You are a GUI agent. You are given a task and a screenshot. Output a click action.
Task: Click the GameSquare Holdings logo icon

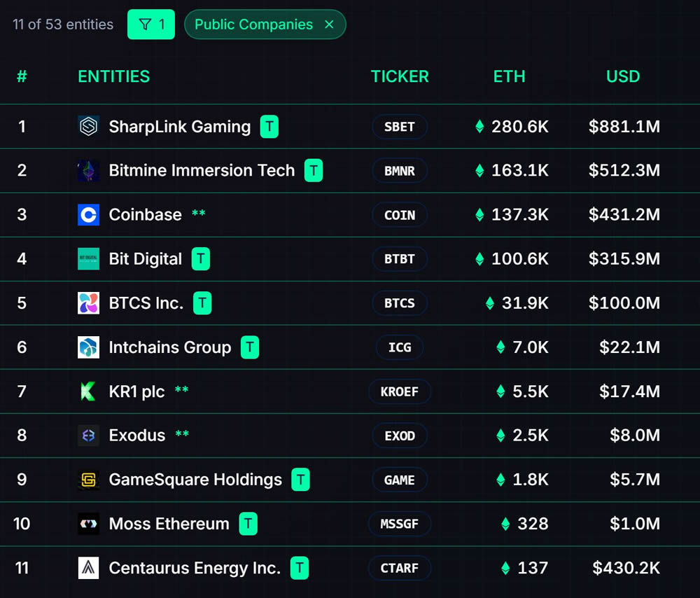[88, 480]
